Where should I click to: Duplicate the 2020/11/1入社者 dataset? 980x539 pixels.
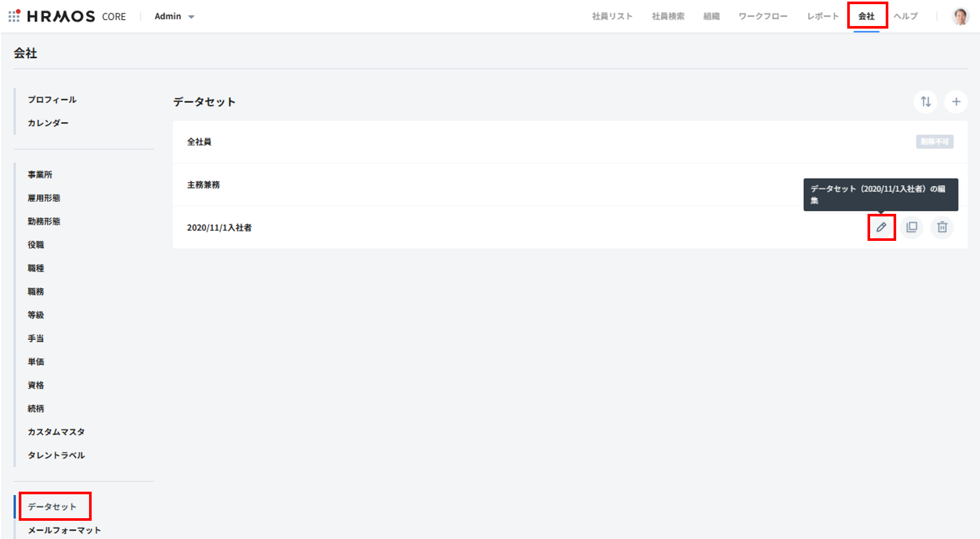(912, 227)
